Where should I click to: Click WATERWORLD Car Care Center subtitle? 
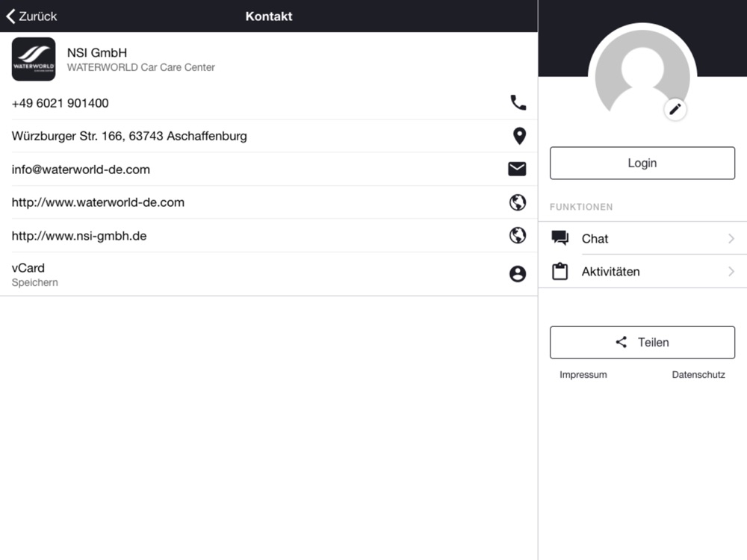(140, 68)
